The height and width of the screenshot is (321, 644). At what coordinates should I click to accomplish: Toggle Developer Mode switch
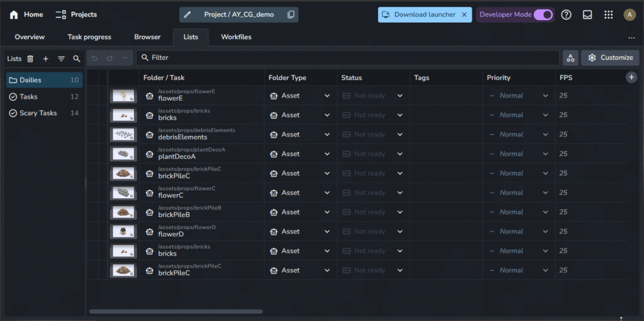click(x=543, y=14)
